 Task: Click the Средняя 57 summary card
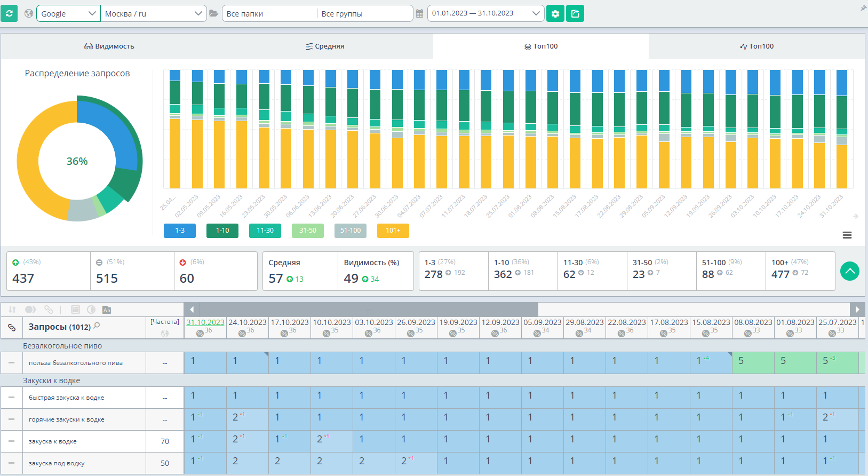pyautogui.click(x=300, y=271)
